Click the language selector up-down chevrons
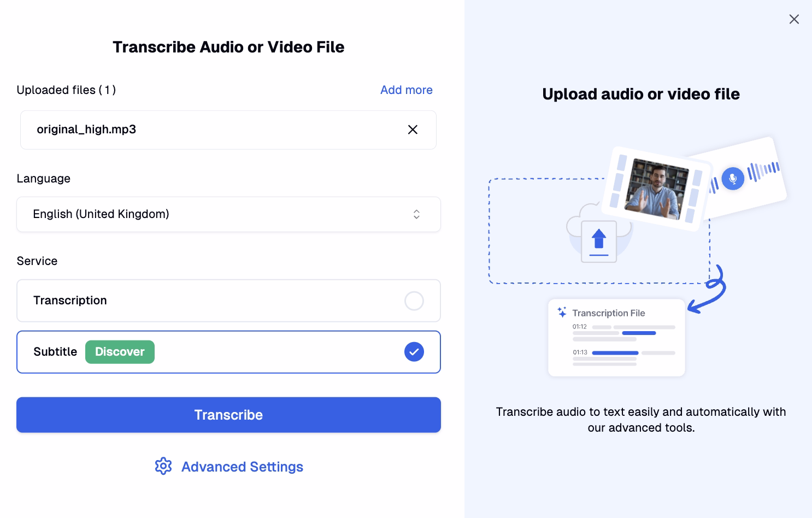Image resolution: width=812 pixels, height=518 pixels. point(416,214)
